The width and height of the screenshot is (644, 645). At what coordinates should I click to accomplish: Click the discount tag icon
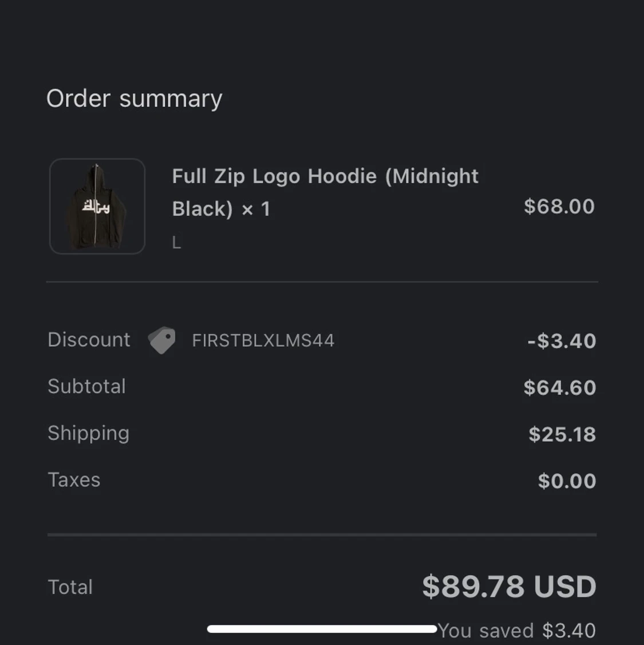click(x=162, y=340)
